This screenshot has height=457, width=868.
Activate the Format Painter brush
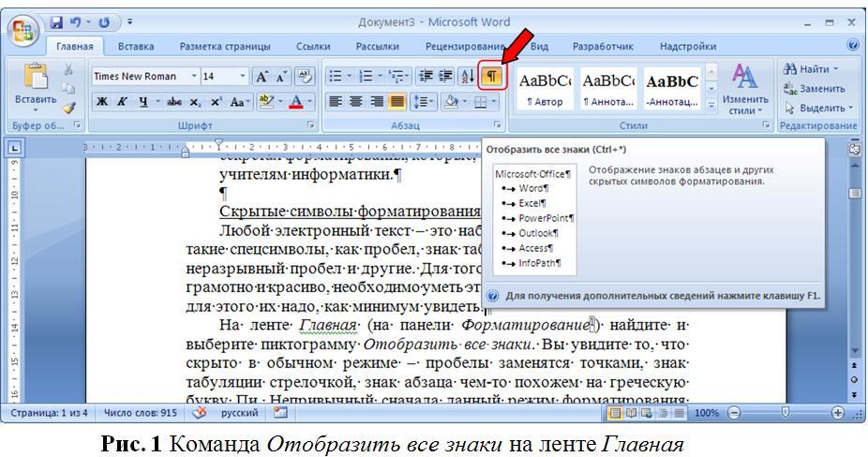point(68,108)
